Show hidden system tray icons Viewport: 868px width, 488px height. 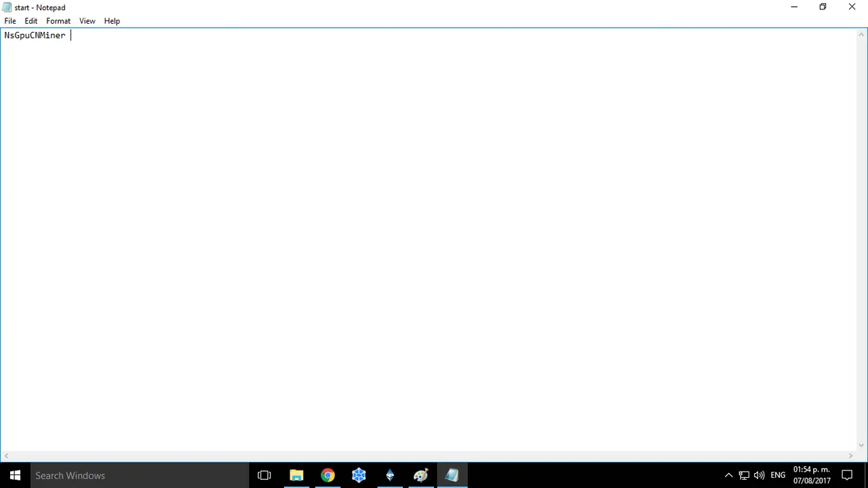point(729,475)
